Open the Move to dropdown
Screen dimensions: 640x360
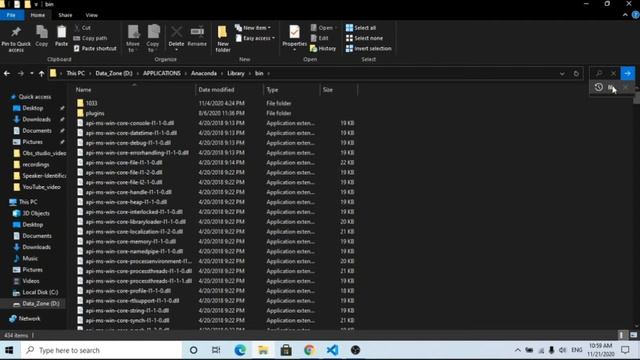(x=133, y=39)
